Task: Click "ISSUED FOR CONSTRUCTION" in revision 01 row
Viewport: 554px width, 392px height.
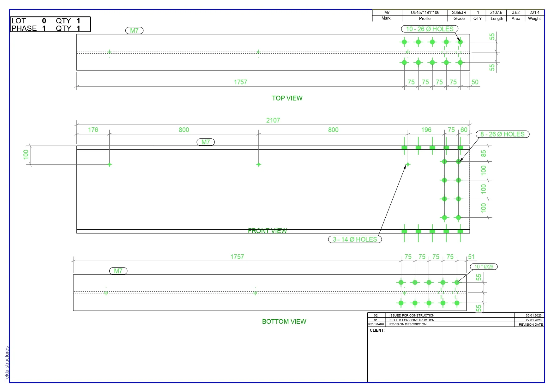Action: point(412,320)
